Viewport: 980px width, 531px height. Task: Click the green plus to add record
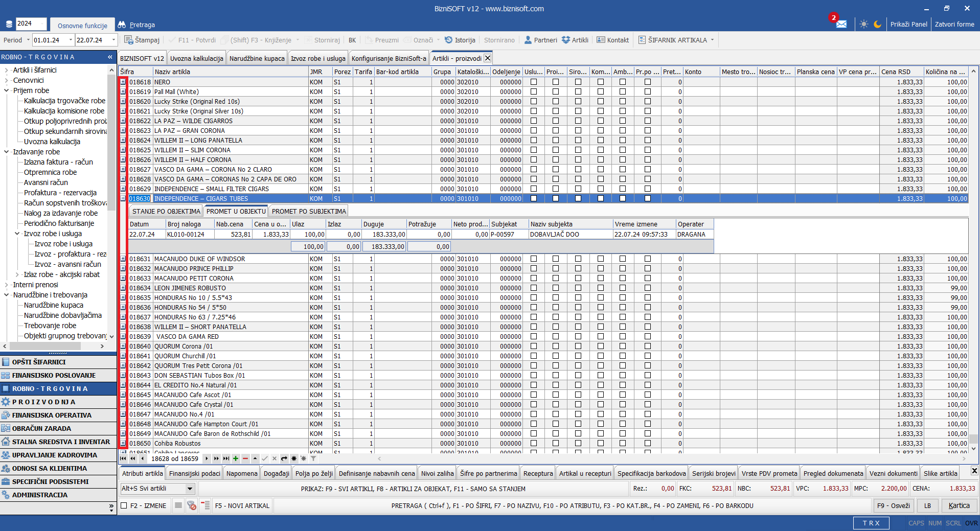coord(236,458)
